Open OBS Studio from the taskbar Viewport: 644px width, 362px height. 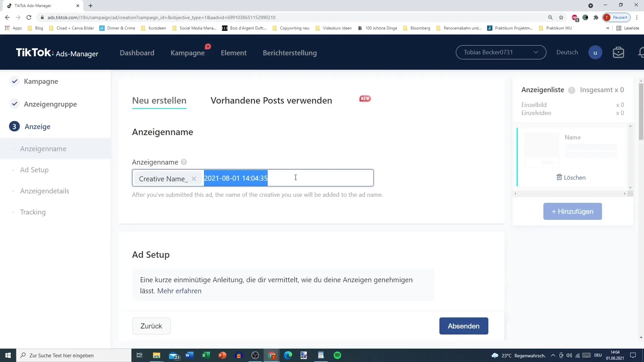pos(255,355)
